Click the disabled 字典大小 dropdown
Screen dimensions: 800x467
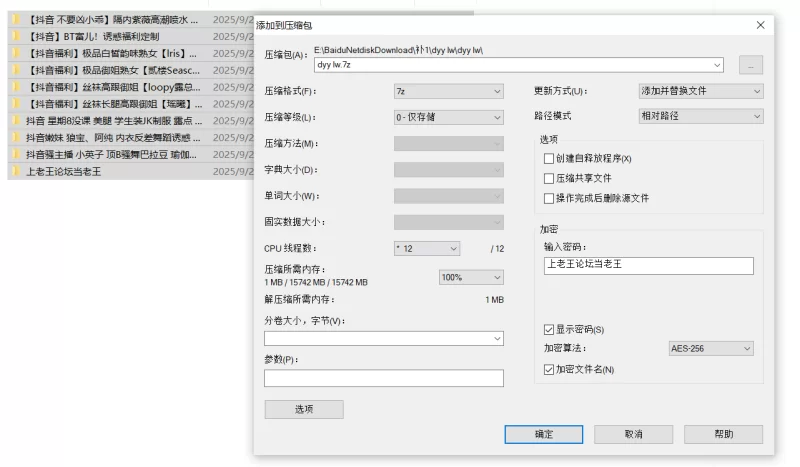[448, 170]
